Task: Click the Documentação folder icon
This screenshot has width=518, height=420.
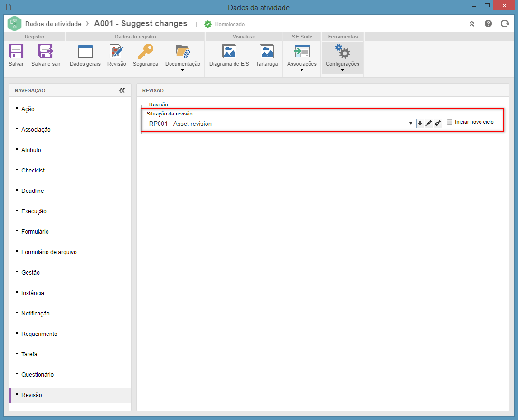Action: [x=183, y=52]
